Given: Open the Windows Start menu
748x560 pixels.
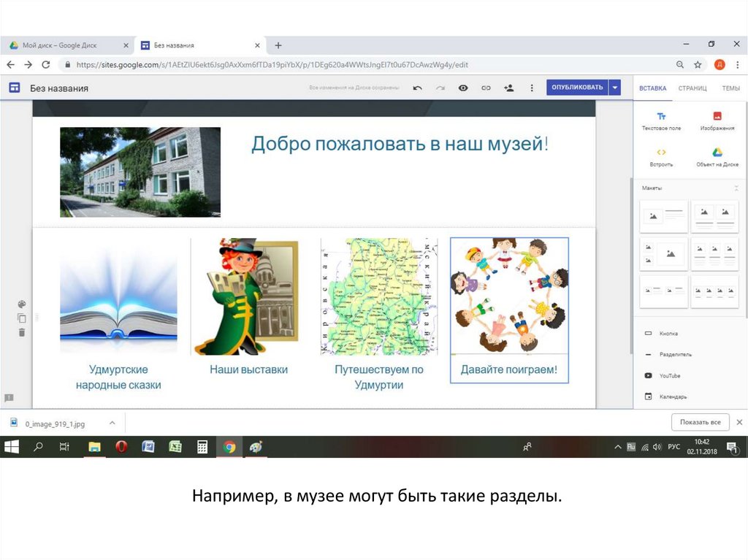Looking at the screenshot, I should (12, 447).
